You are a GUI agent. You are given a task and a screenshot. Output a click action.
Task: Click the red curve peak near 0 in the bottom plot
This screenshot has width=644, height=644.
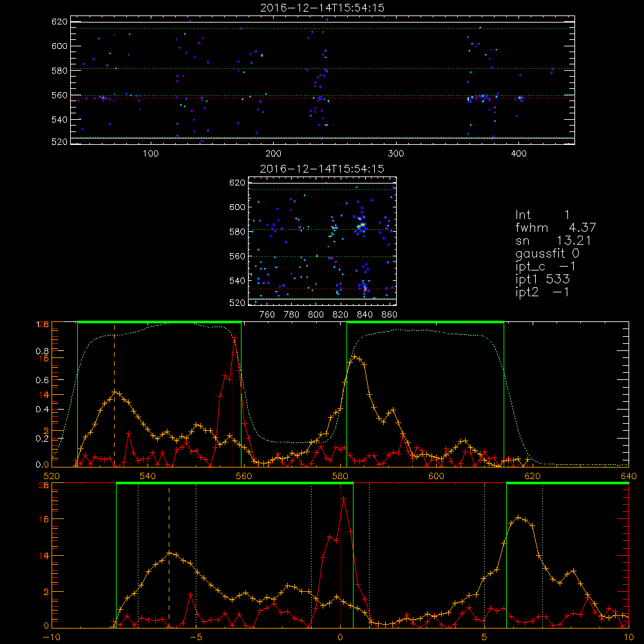343,498
